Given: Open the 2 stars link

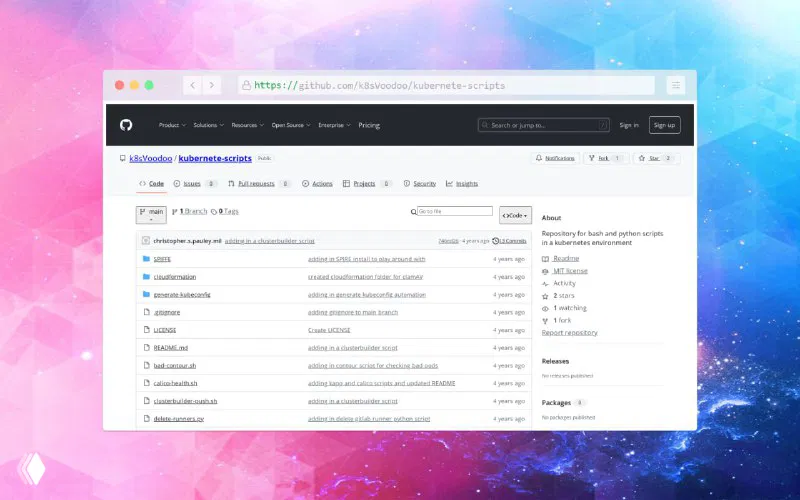Looking at the screenshot, I should [563, 295].
